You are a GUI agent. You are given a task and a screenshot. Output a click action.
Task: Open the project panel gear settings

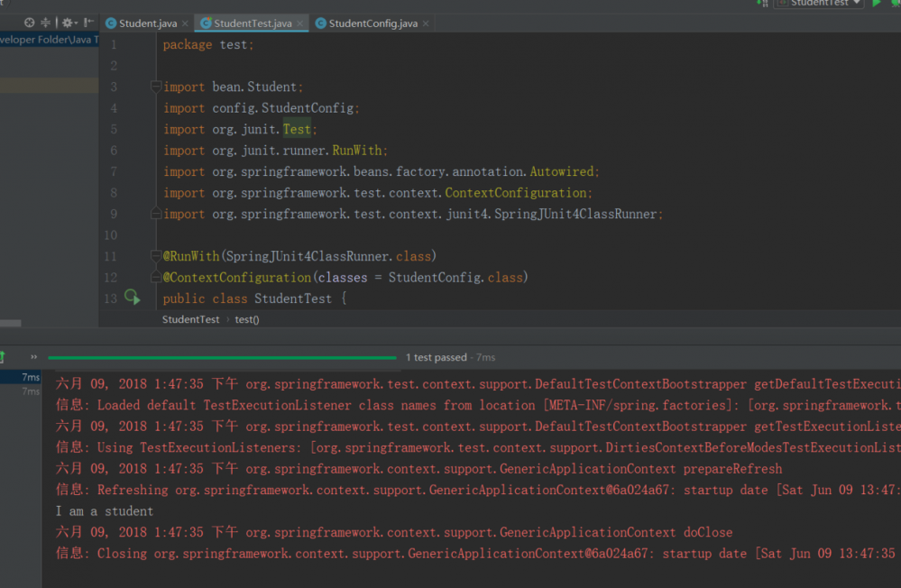(67, 23)
